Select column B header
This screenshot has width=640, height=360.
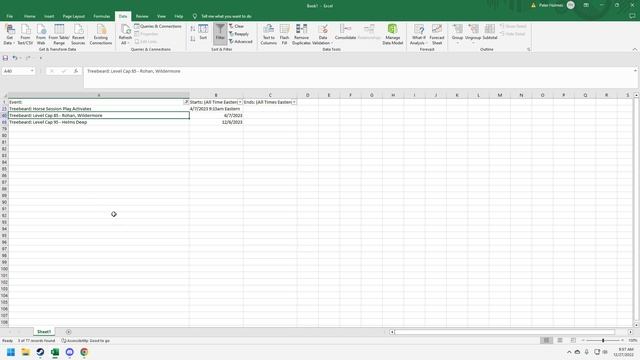pyautogui.click(x=216, y=95)
